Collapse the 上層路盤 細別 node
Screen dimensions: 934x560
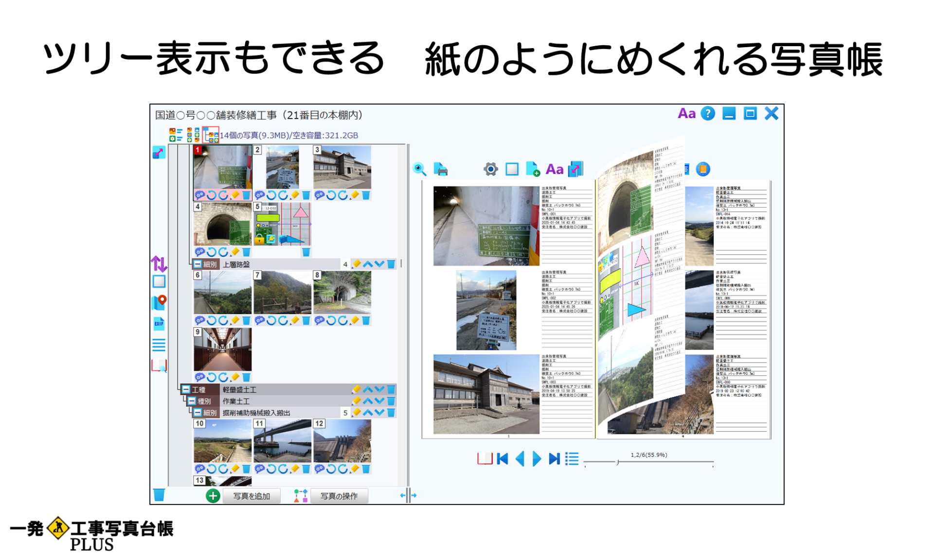click(198, 263)
